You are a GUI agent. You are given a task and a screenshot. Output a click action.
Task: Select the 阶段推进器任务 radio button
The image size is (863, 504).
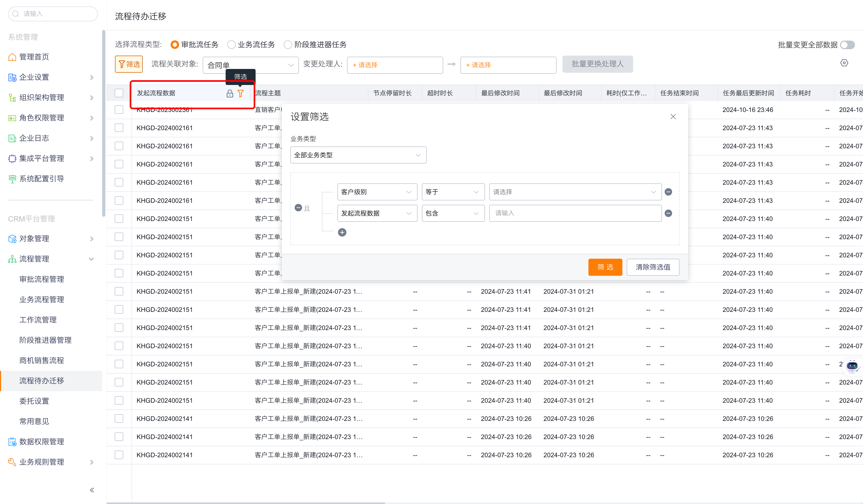pyautogui.click(x=288, y=45)
